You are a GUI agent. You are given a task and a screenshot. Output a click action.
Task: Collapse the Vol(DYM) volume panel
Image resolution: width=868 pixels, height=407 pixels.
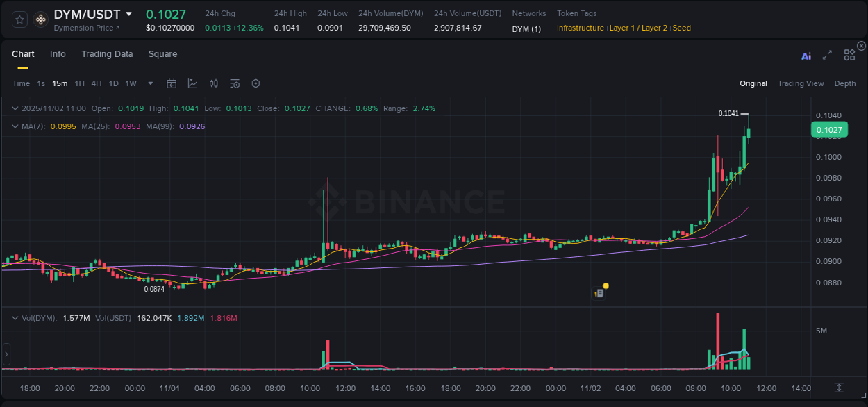pos(15,317)
